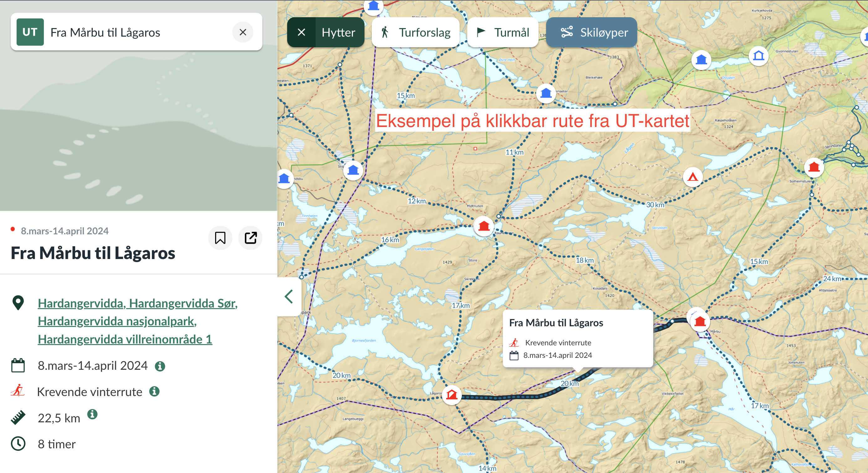Click the green UT logo
868x473 pixels.
click(30, 32)
